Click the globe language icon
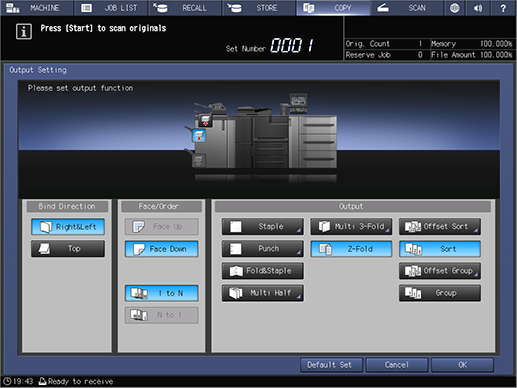This screenshot has width=517, height=388. click(x=454, y=8)
